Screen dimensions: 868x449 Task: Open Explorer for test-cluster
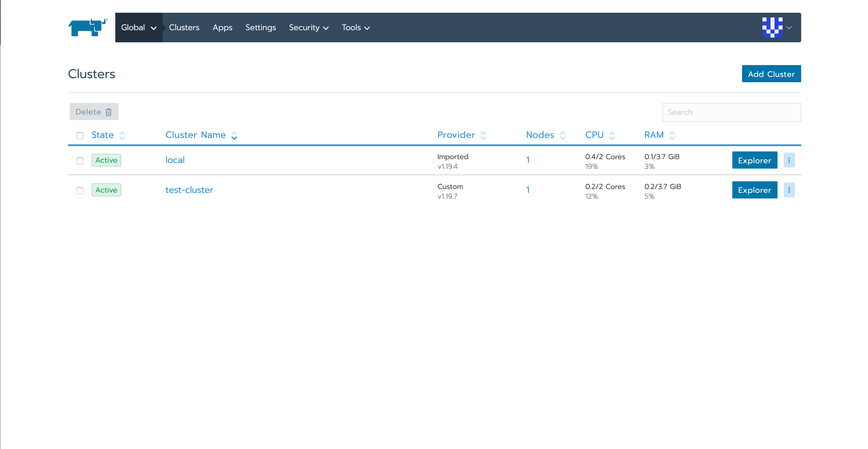[754, 190]
